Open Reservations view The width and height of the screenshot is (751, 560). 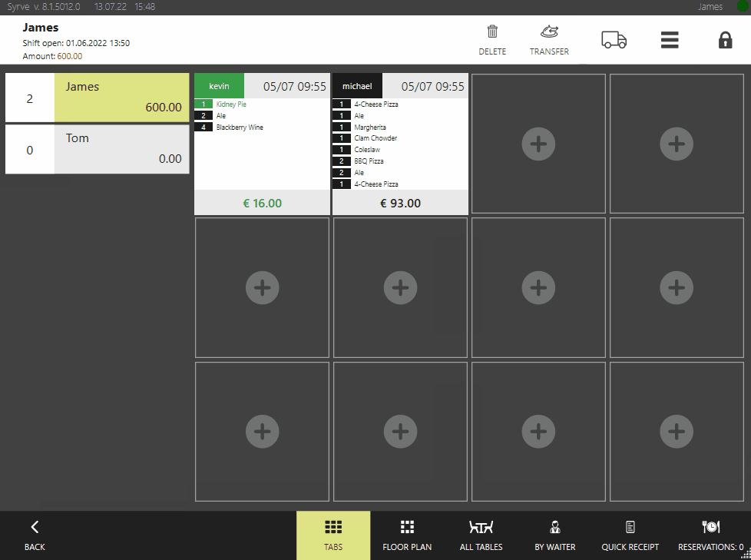pos(710,535)
